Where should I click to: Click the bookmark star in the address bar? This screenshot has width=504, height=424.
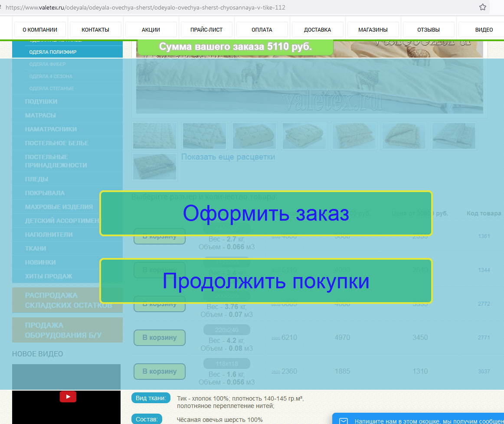click(x=483, y=7)
